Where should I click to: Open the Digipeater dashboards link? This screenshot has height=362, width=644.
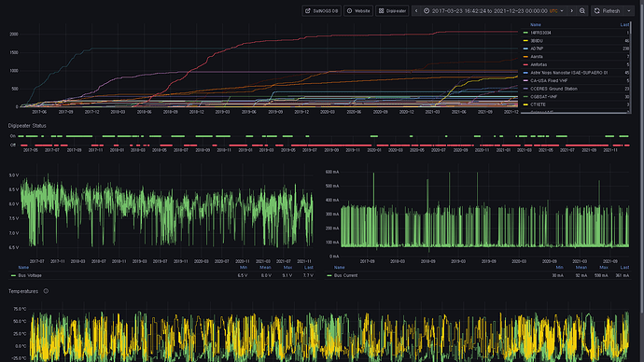pos(392,11)
